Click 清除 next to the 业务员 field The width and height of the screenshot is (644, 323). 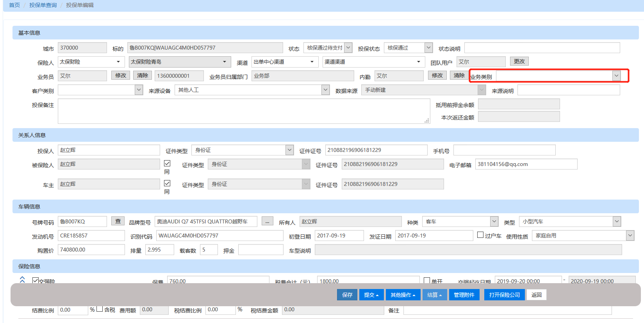(x=143, y=75)
